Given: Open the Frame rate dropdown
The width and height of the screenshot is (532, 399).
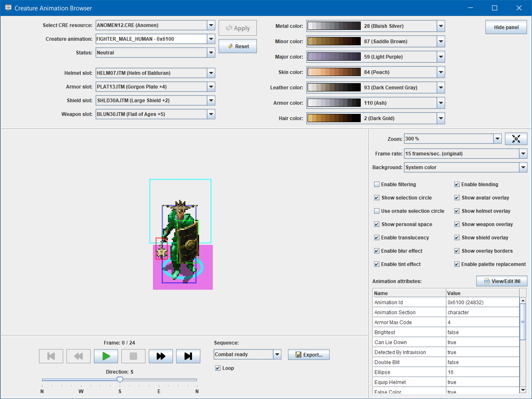Looking at the screenshot, I should pos(523,154).
